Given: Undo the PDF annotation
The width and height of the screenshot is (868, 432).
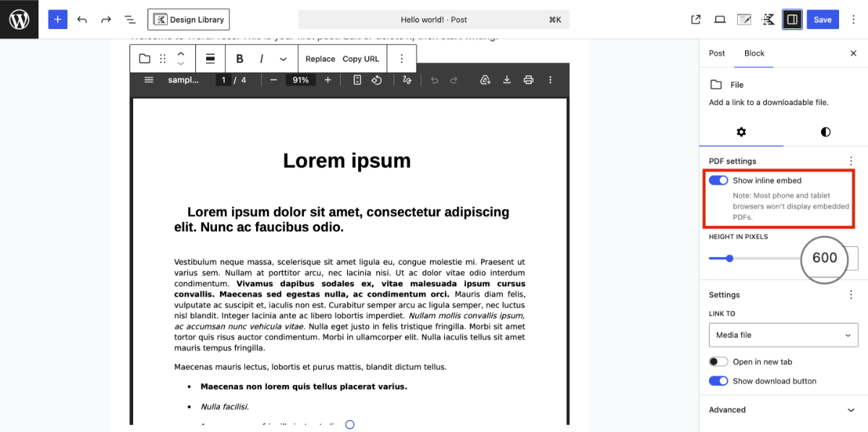Looking at the screenshot, I should (x=435, y=80).
